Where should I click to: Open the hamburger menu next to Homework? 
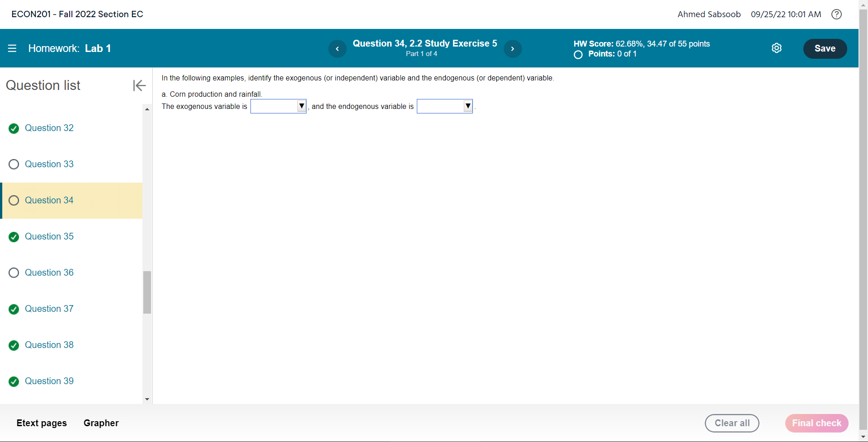point(12,48)
